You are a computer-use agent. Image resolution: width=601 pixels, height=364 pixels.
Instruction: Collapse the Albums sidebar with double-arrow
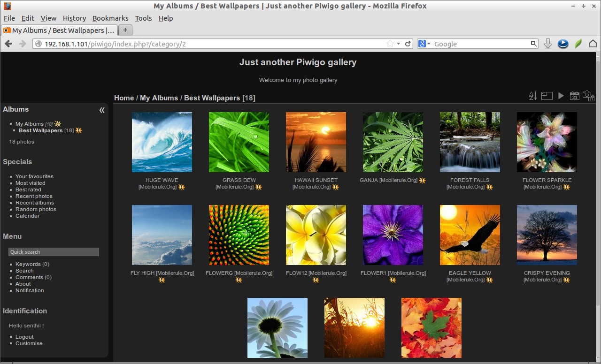(x=102, y=110)
